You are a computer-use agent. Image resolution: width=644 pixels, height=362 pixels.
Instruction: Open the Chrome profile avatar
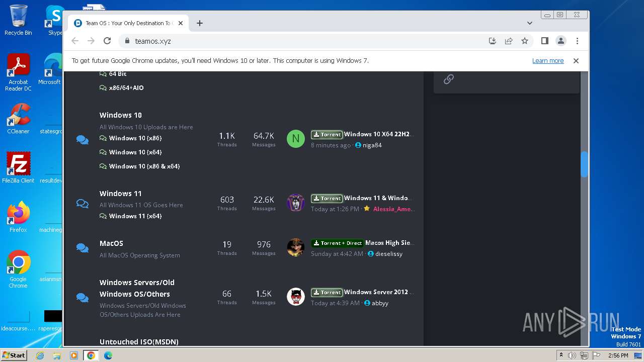561,41
